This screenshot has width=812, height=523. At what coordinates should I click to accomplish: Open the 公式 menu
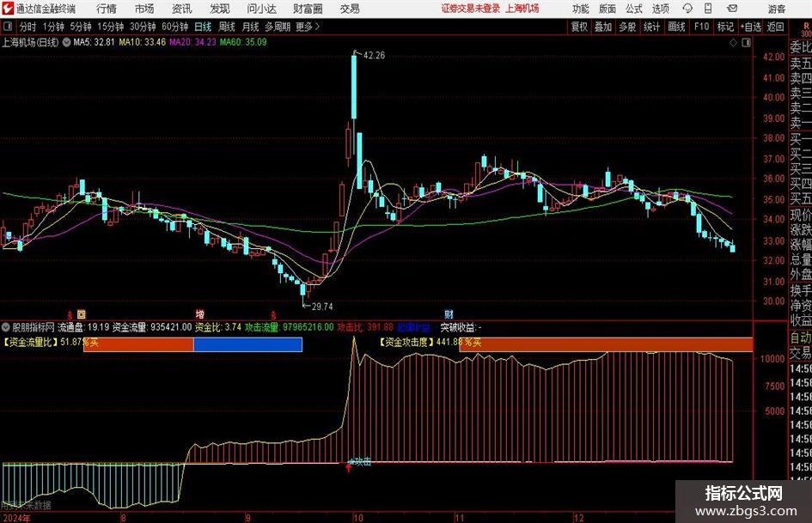pyautogui.click(x=634, y=9)
